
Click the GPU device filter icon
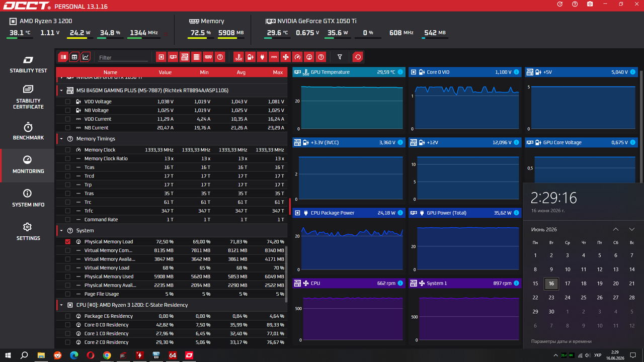pyautogui.click(x=173, y=57)
